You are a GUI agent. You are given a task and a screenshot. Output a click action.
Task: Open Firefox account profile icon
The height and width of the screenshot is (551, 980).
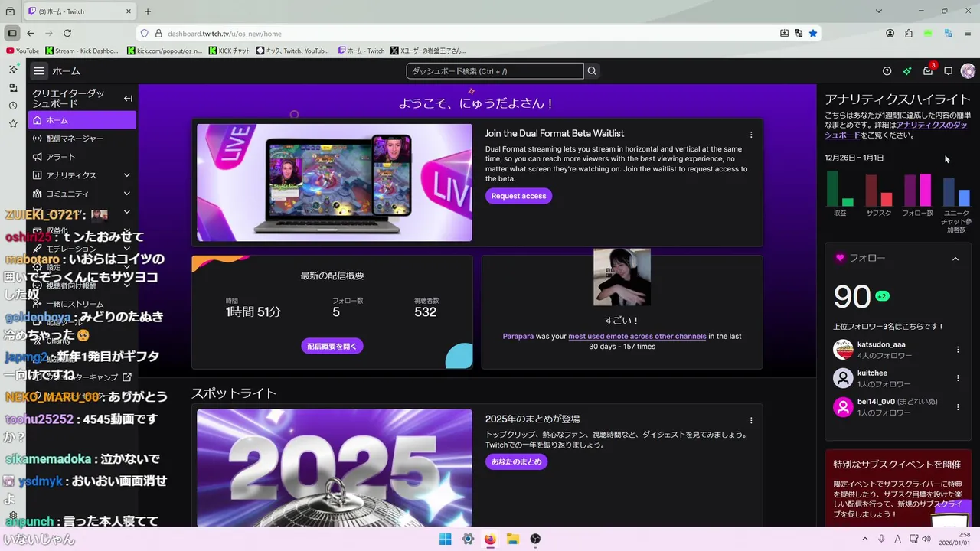click(890, 34)
